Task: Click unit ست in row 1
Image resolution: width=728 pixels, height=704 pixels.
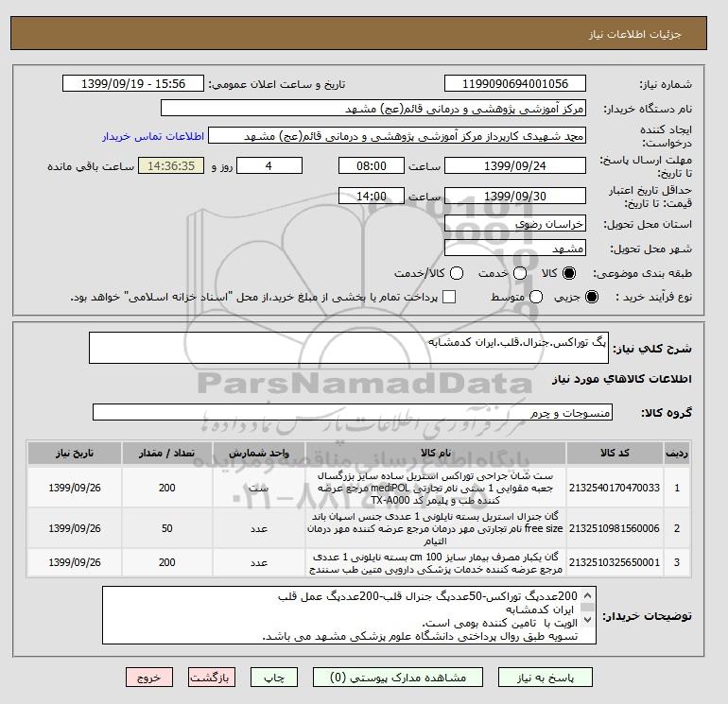Action: click(259, 488)
